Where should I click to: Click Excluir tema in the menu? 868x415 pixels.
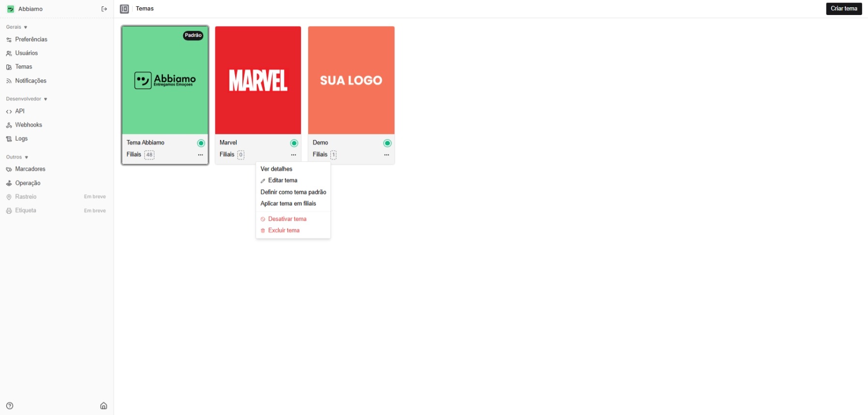[x=284, y=231]
